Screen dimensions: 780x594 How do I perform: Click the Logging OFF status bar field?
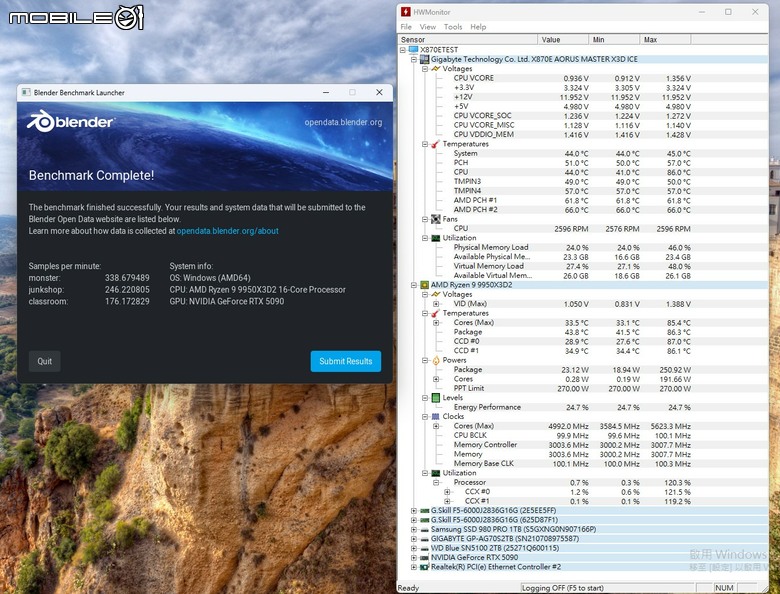pos(607,588)
